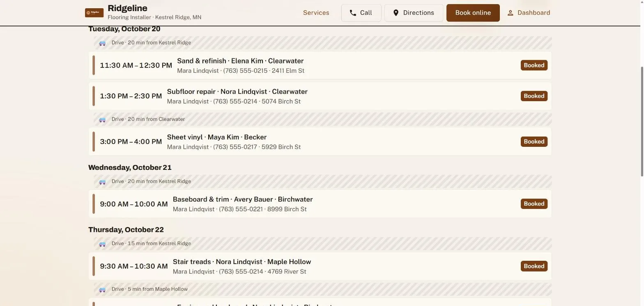
Task: Click the car icon beside Drive from Maple Hollow
Action: 102,289
